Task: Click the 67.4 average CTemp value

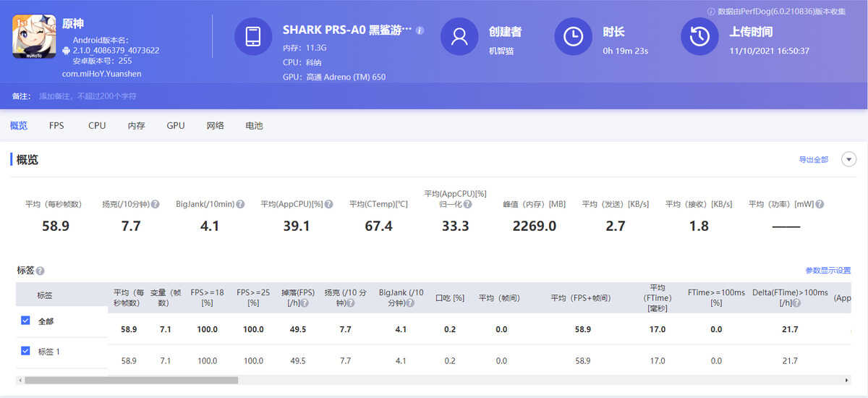Action: (378, 226)
